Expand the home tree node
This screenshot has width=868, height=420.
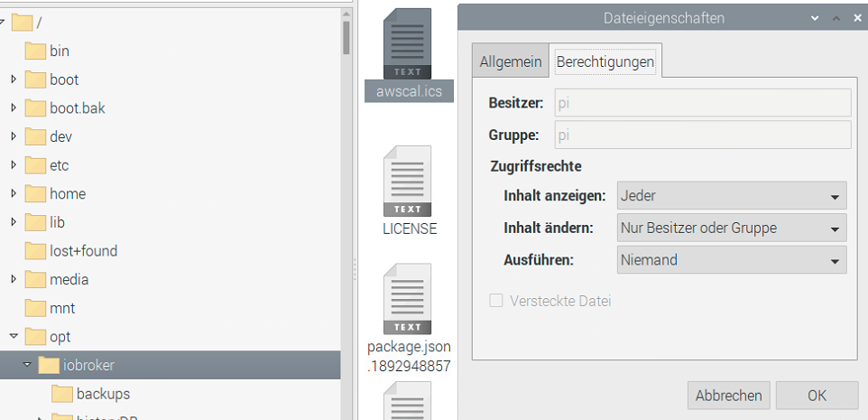[x=14, y=194]
